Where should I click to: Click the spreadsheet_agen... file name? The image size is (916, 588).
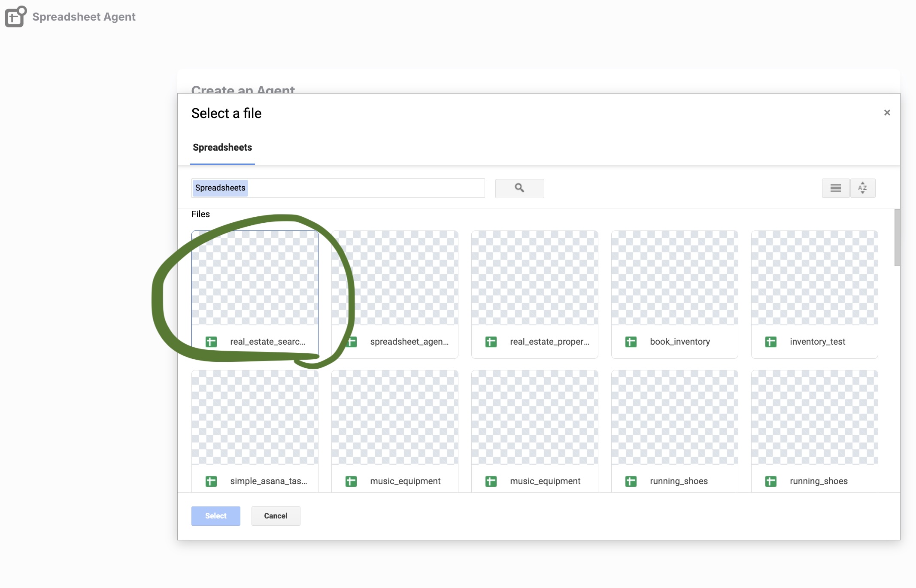(409, 342)
